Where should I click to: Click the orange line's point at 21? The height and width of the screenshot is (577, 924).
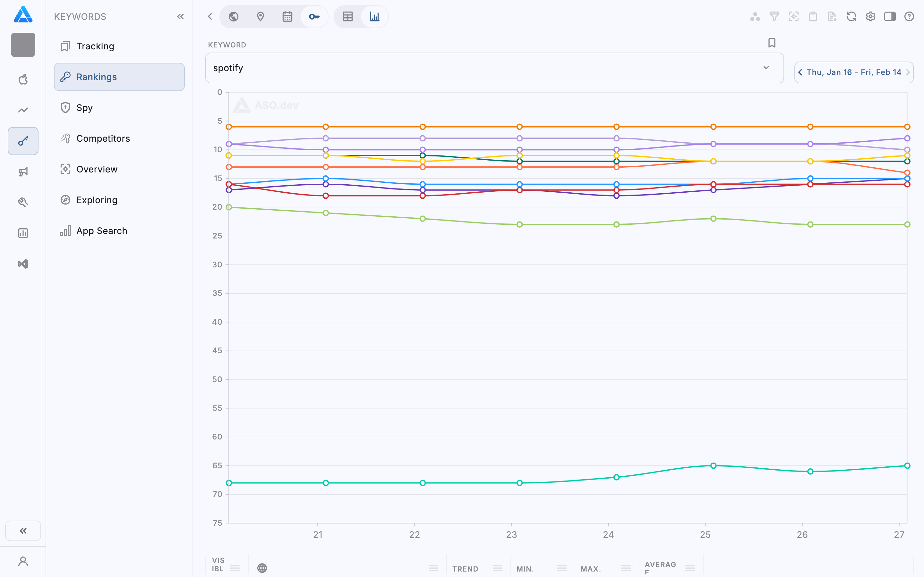tap(326, 127)
